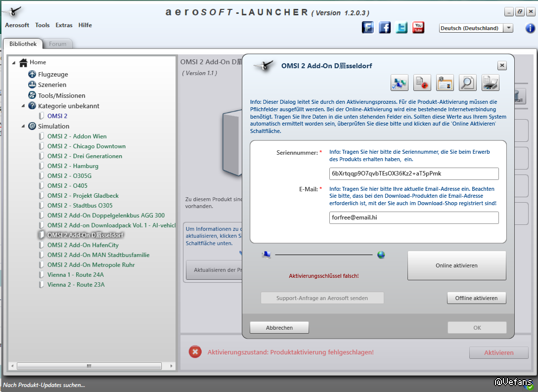Click the horizontal scrollbar under the tree
538x392 pixels.
click(x=89, y=366)
